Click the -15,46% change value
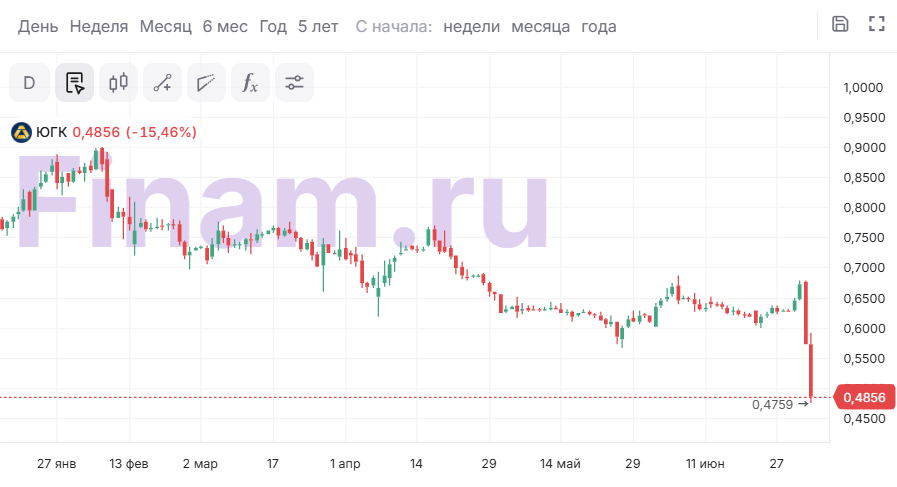 point(161,132)
